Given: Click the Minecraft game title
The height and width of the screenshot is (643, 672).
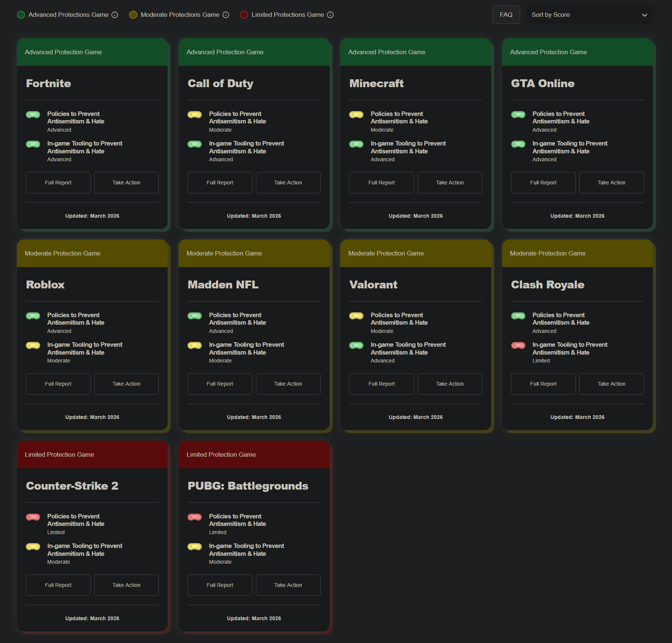Looking at the screenshot, I should coord(376,83).
